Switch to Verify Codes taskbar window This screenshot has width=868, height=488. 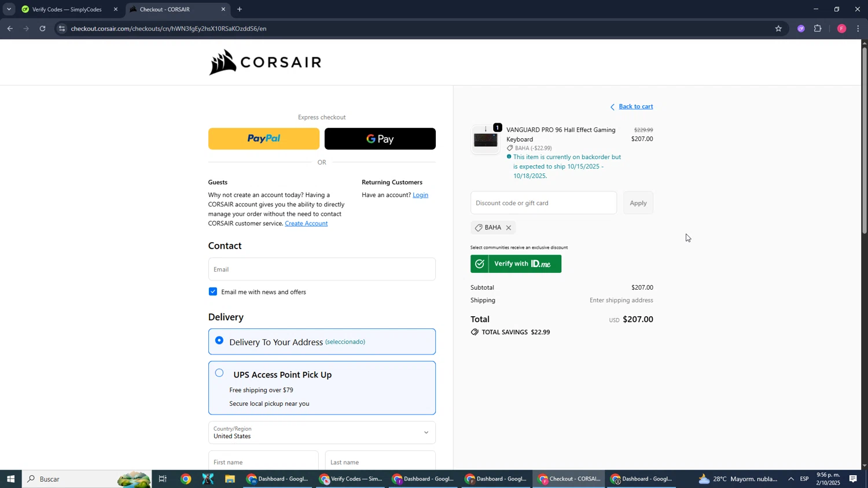click(351, 479)
